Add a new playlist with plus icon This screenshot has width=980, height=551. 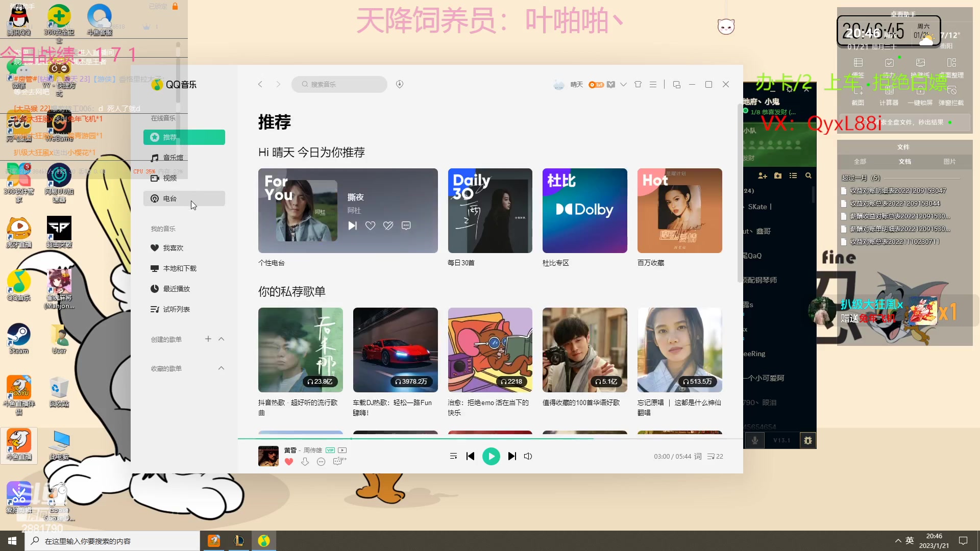tap(208, 339)
